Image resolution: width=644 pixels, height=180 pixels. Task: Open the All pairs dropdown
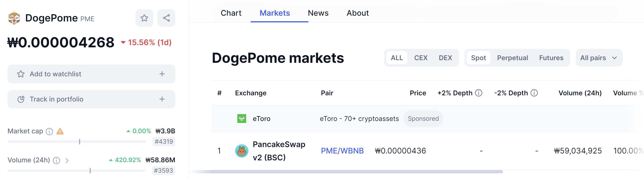(x=599, y=58)
